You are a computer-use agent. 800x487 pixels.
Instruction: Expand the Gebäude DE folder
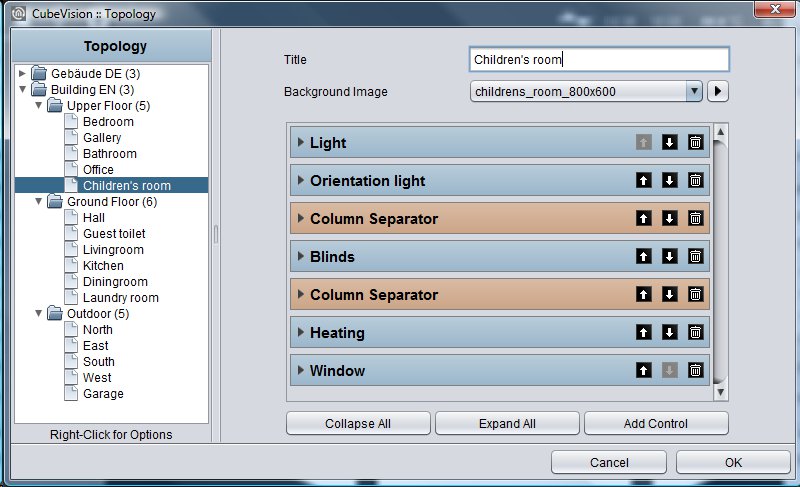(x=22, y=73)
